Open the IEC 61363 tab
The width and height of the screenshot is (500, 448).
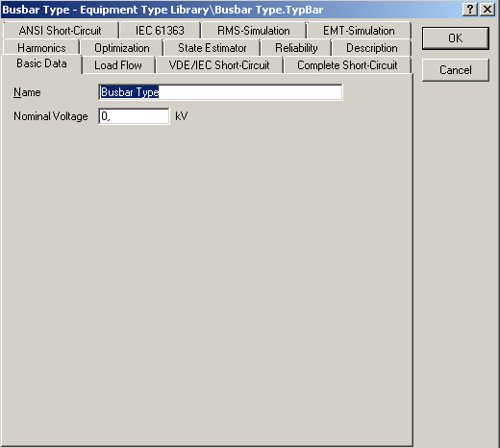click(160, 31)
